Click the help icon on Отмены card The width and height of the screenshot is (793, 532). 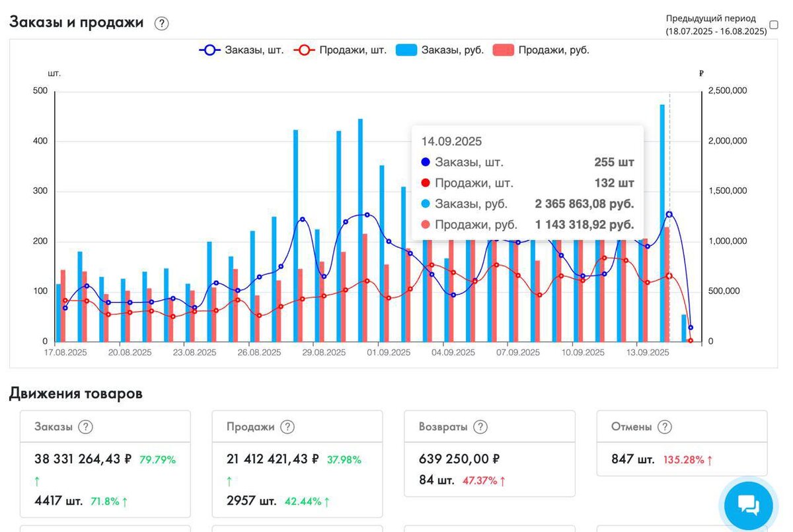(665, 427)
